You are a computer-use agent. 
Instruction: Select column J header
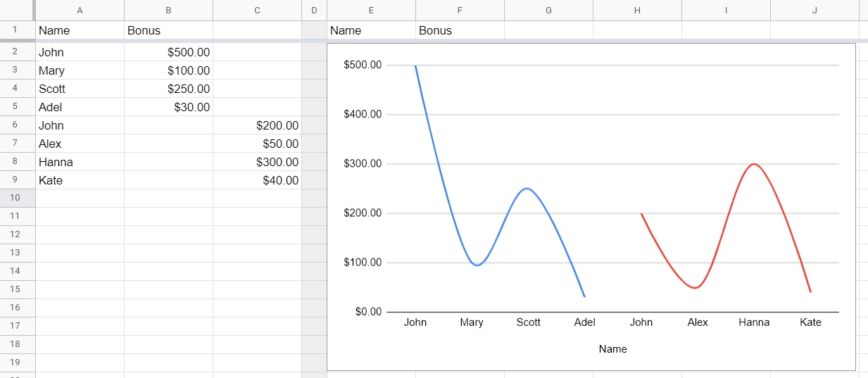pyautogui.click(x=814, y=10)
